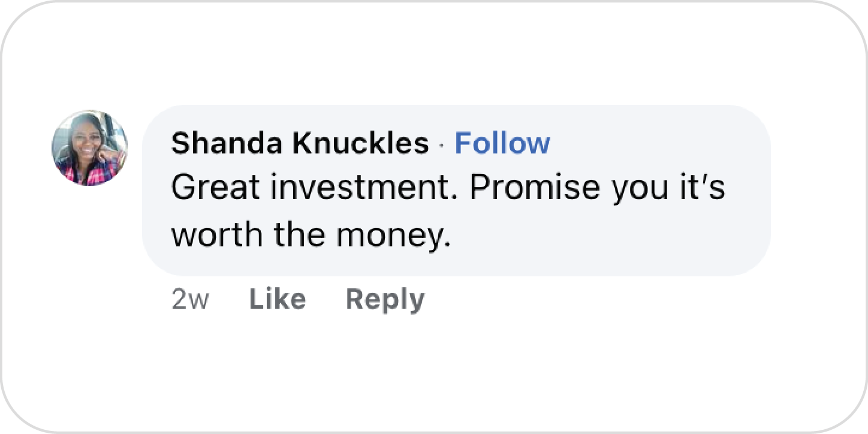Click Shanda Knuckles' profile picture
This screenshot has width=868, height=434.
click(89, 147)
